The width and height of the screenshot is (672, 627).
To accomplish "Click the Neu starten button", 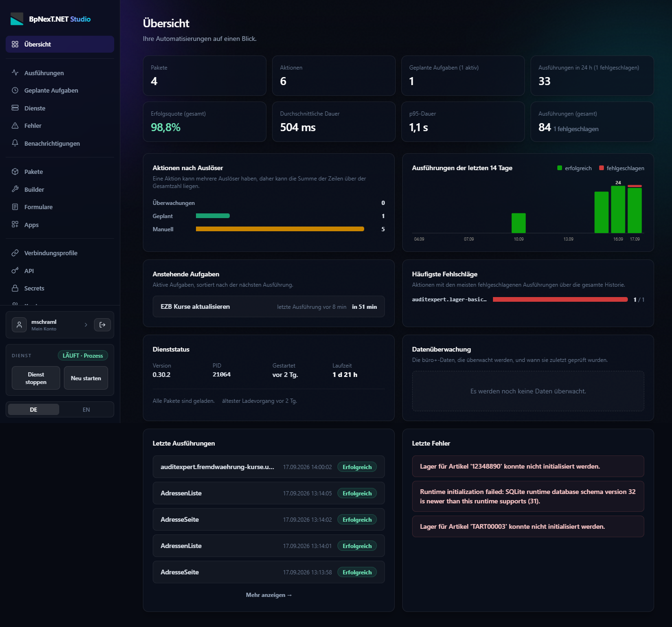I will coord(86,378).
